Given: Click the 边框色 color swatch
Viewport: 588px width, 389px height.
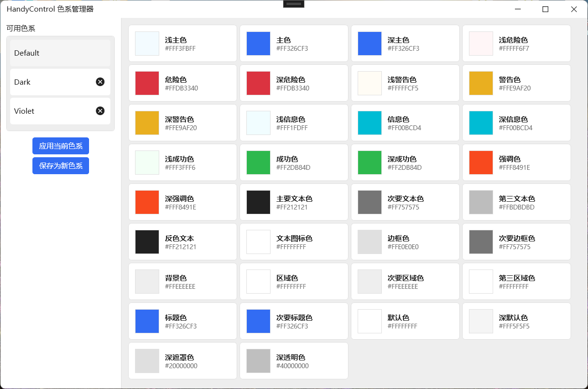Looking at the screenshot, I should click(369, 241).
